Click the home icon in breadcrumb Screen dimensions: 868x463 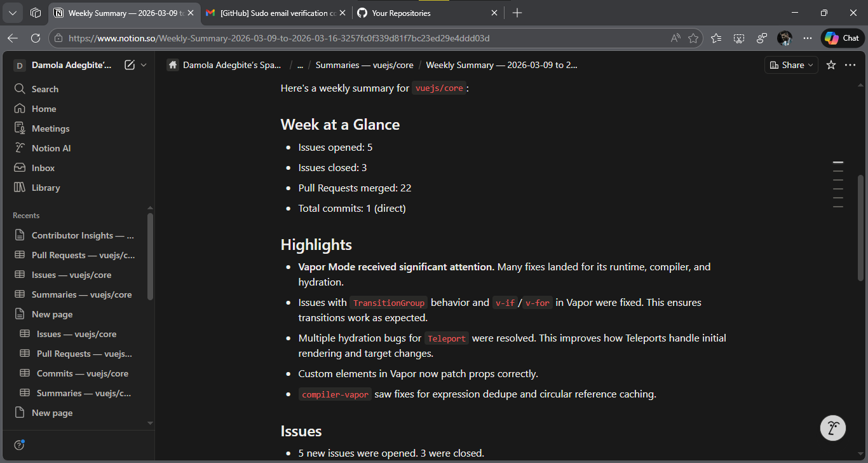click(x=173, y=65)
